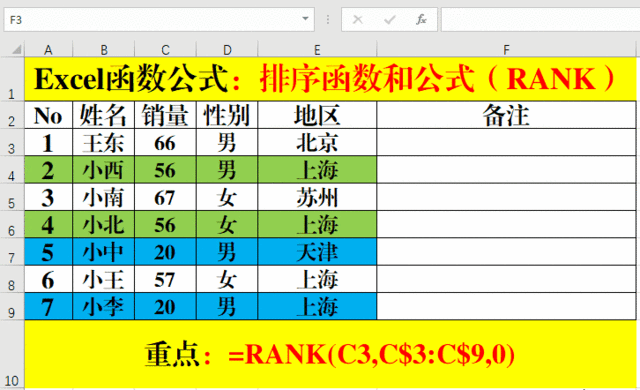This screenshot has width=640, height=390.
Task: Click the 销量 header cell
Action: (x=165, y=115)
